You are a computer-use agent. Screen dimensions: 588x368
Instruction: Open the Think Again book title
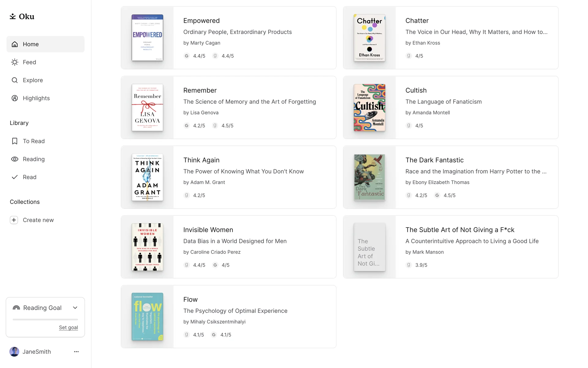pyautogui.click(x=201, y=160)
